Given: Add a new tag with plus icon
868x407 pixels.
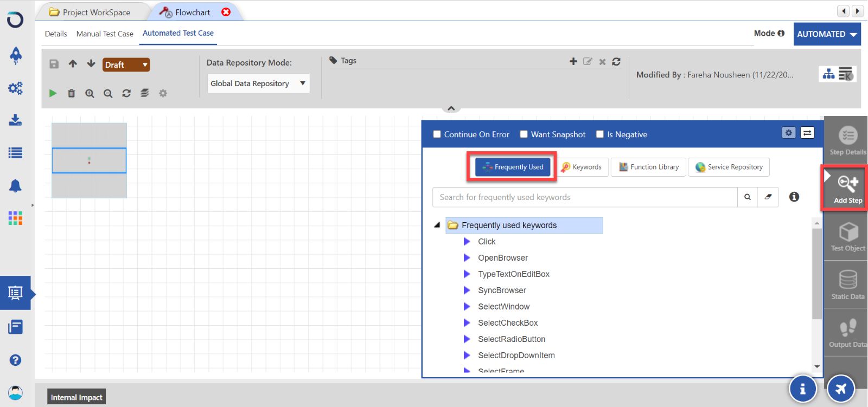Looking at the screenshot, I should pyautogui.click(x=573, y=61).
